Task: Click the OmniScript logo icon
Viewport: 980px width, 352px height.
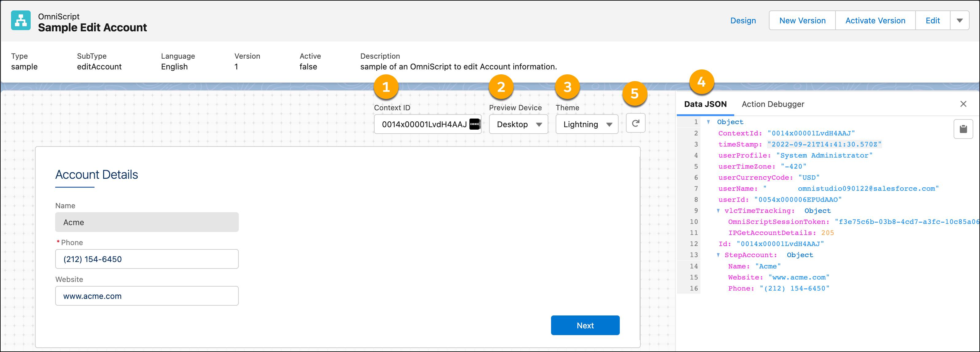Action: coord(21,20)
